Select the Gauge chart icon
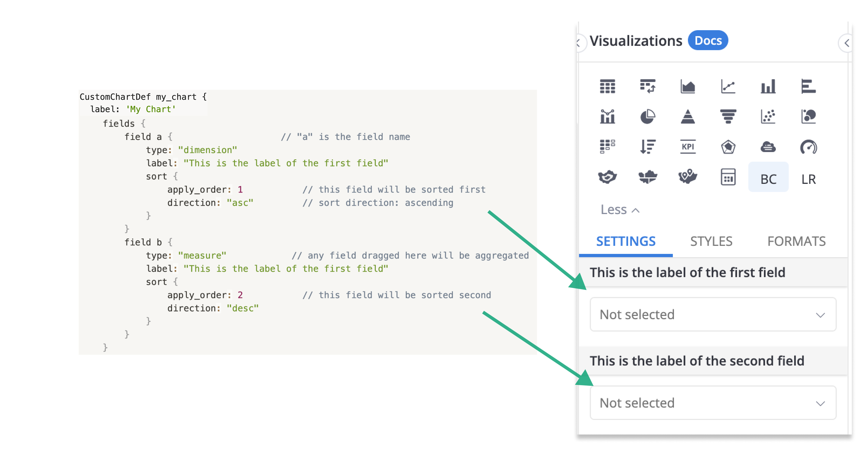This screenshot has height=455, width=868. point(808,147)
